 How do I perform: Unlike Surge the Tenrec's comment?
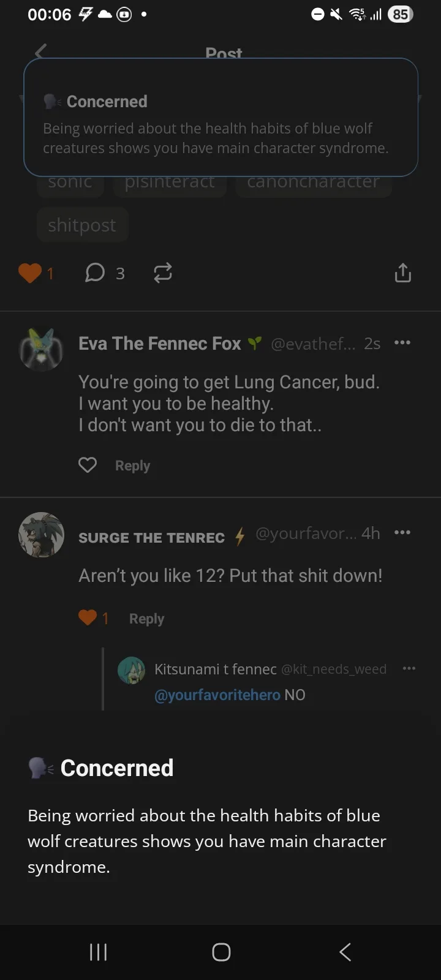88,618
